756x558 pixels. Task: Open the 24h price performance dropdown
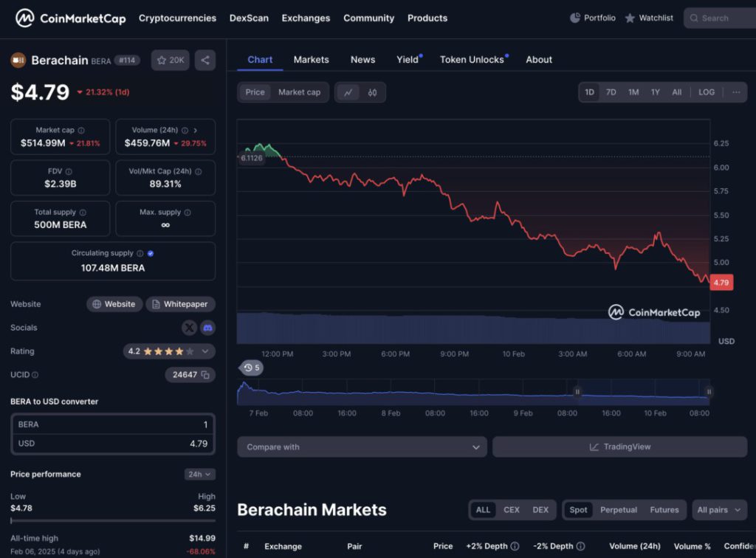point(199,475)
